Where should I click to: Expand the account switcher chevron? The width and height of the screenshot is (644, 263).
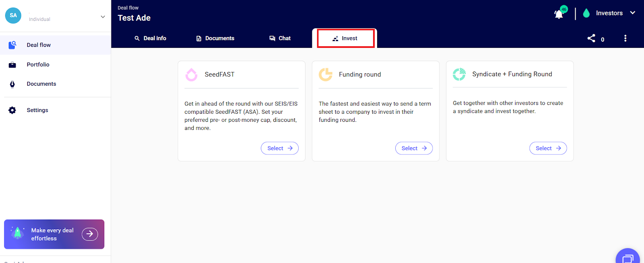[103, 16]
